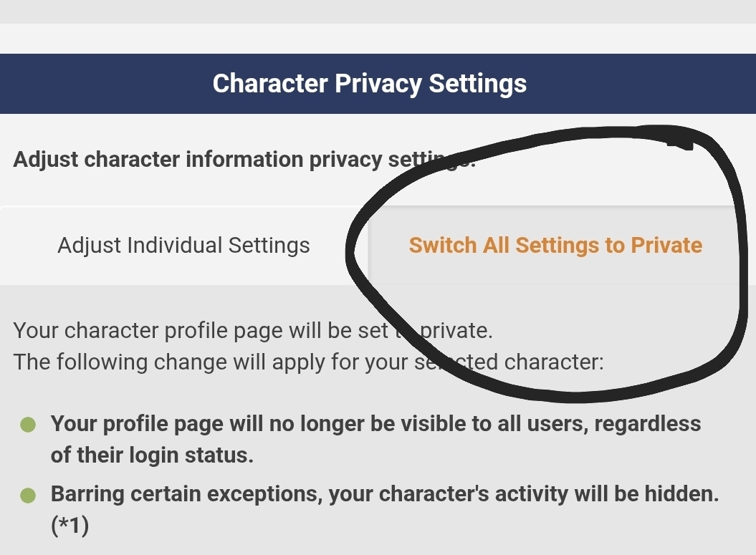Click the 'Your character profile page' sentence
Image resolution: width=756 pixels, height=555 pixels.
pyautogui.click(x=201, y=331)
